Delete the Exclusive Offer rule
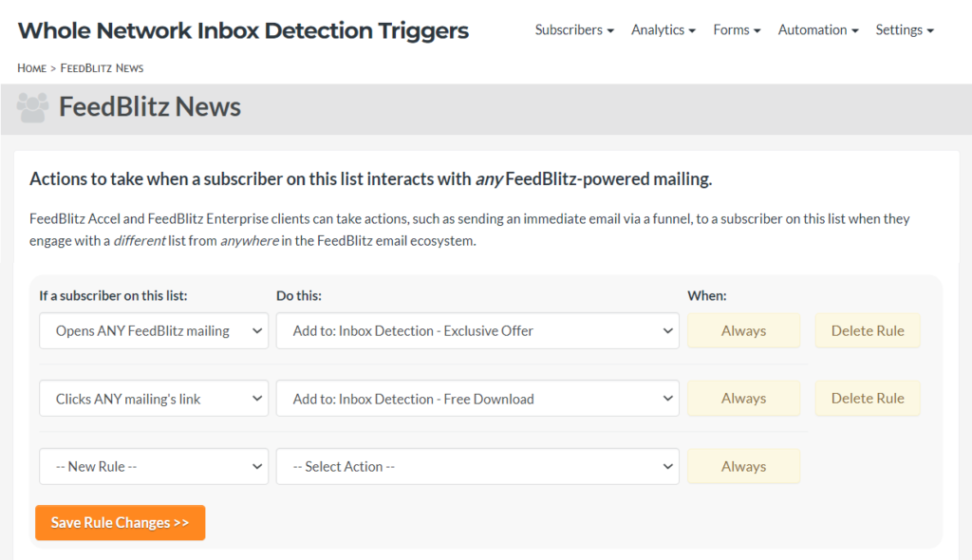Image resolution: width=972 pixels, height=560 pixels. coord(868,330)
